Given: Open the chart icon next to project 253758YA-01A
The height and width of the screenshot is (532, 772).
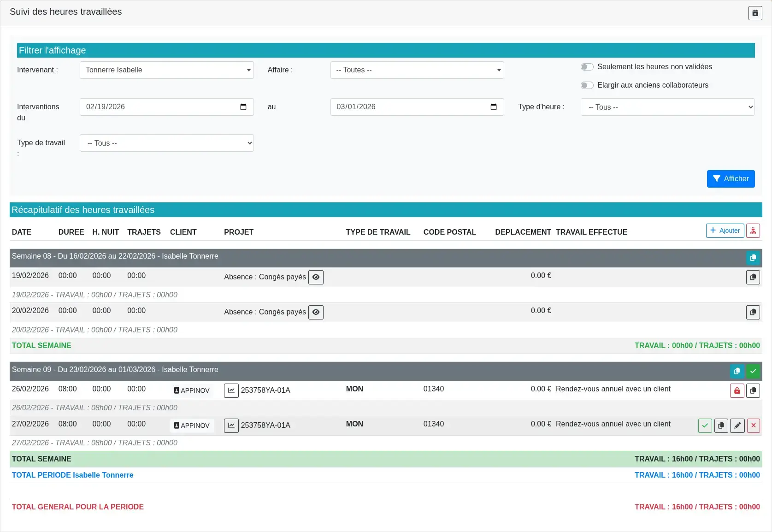Looking at the screenshot, I should tap(231, 390).
